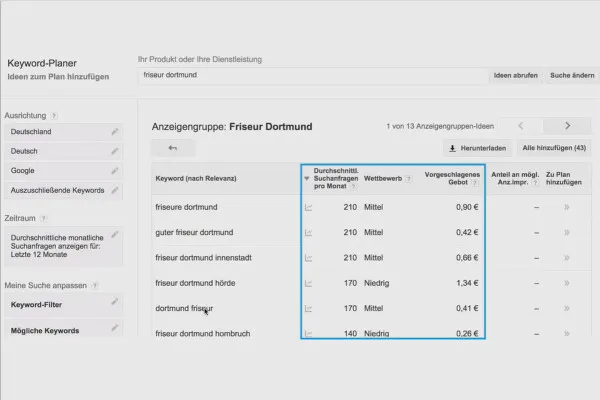Sort by Wettbewerb column header

point(383,178)
